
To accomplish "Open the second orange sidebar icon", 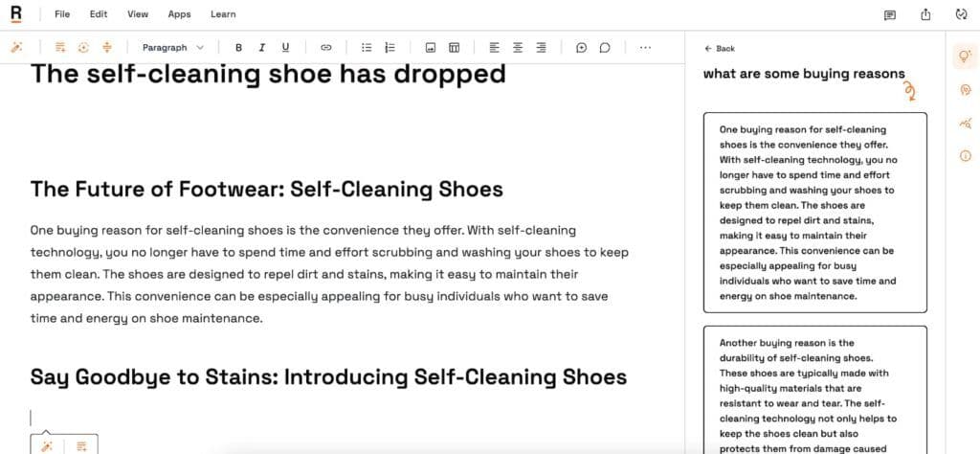I will [965, 91].
